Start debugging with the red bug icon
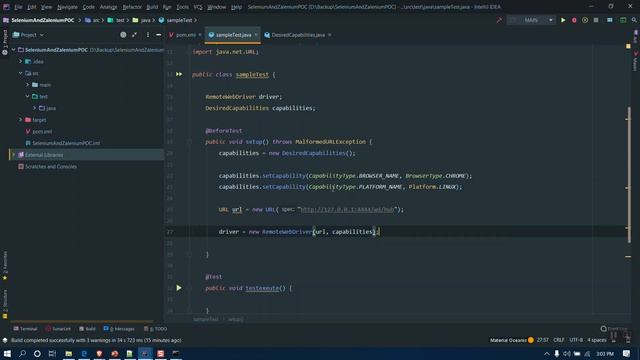The width and height of the screenshot is (640, 360). pos(574,20)
